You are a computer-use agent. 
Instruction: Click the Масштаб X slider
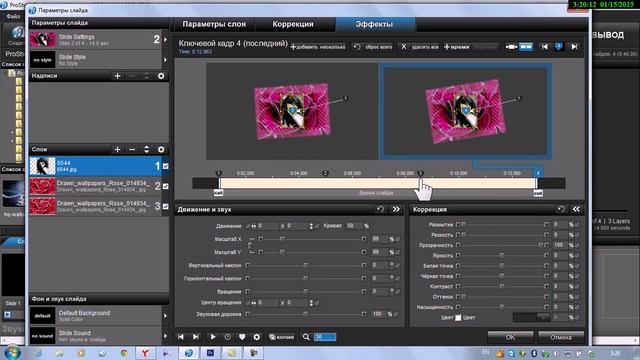click(312, 239)
